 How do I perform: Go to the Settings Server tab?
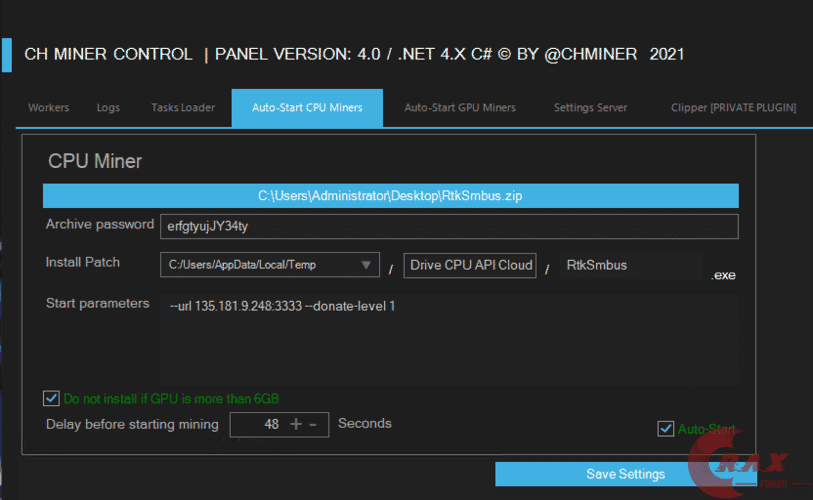(590, 107)
